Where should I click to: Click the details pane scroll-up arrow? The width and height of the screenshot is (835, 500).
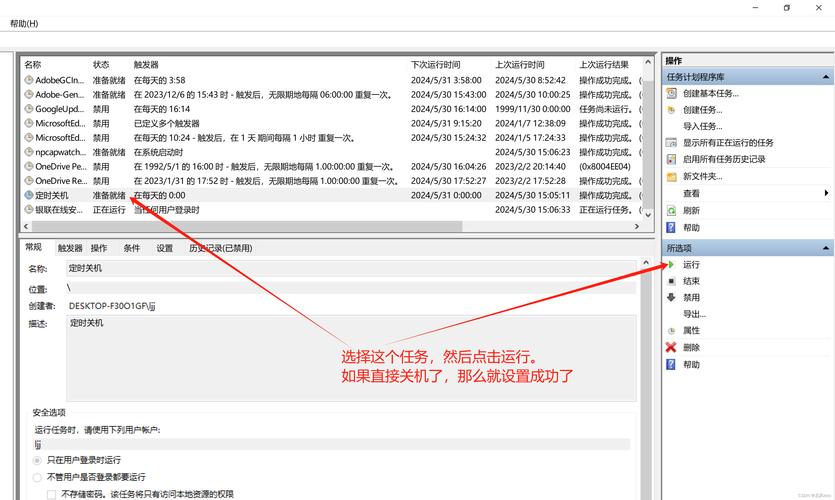click(x=646, y=263)
